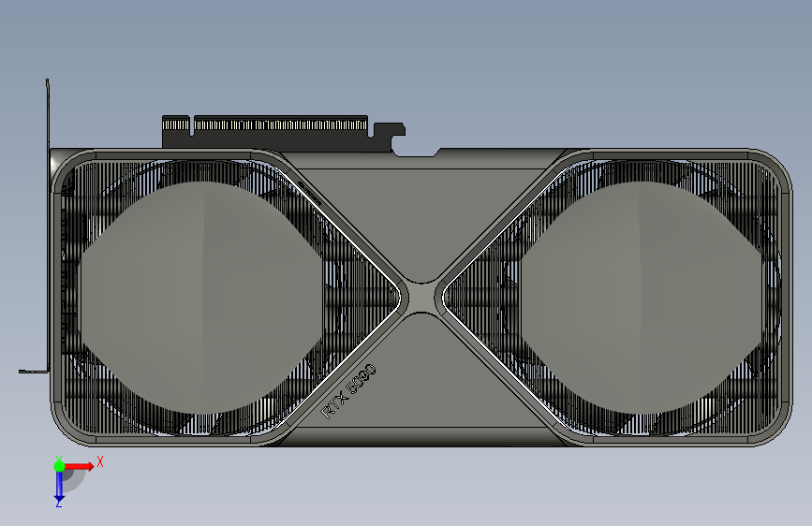Viewport: 812px width, 526px height.
Task: Click the blue Z axis arrow of the triad
Action: pyautogui.click(x=59, y=486)
